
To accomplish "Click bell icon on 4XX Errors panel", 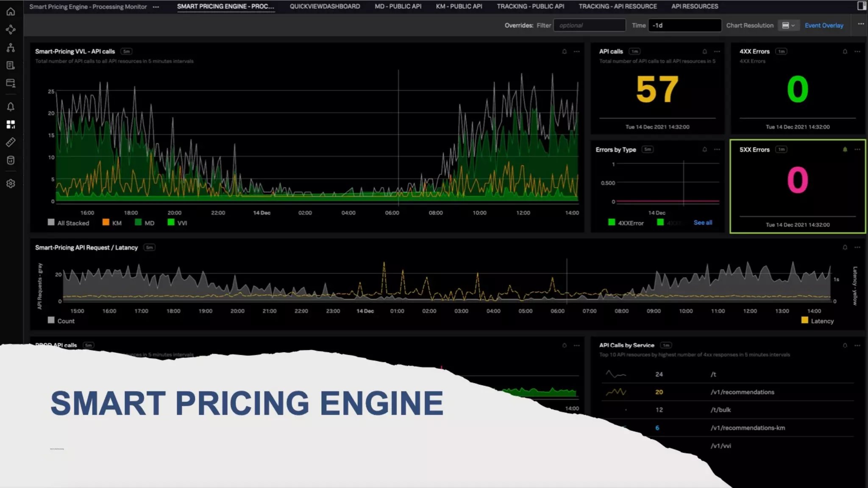I will click(845, 51).
